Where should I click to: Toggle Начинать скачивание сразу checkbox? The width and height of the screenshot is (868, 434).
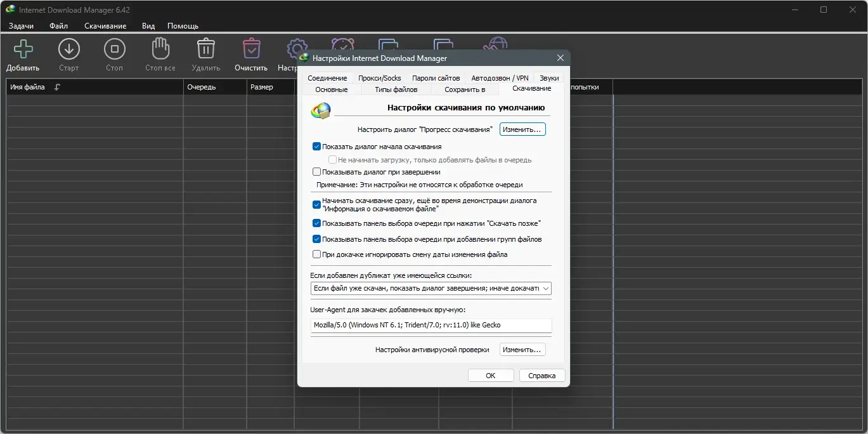(316, 204)
